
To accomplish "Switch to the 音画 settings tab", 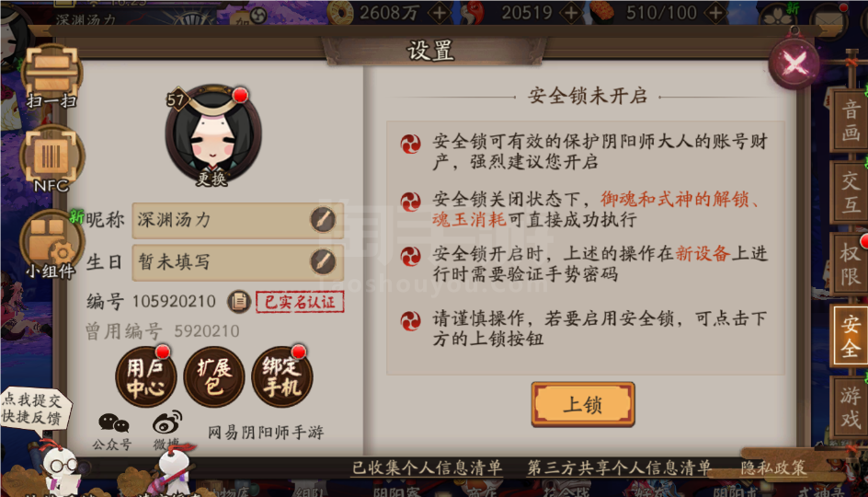I will coord(851,121).
